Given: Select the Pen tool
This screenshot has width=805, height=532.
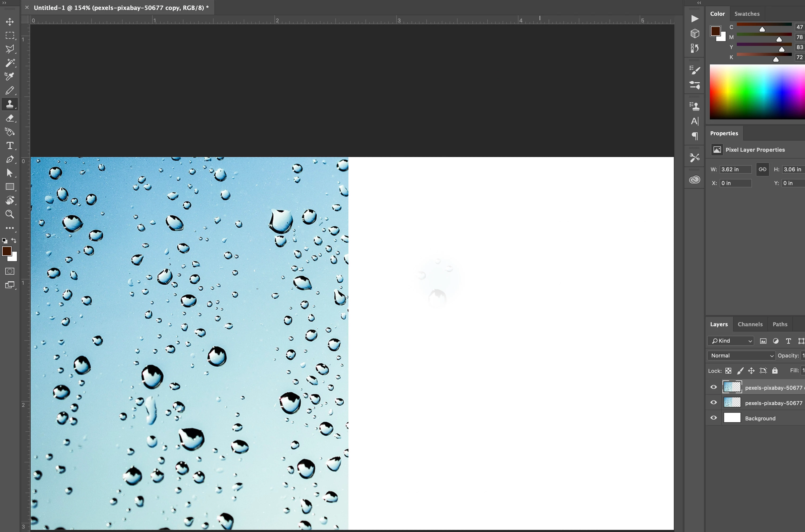Looking at the screenshot, I should 10,159.
